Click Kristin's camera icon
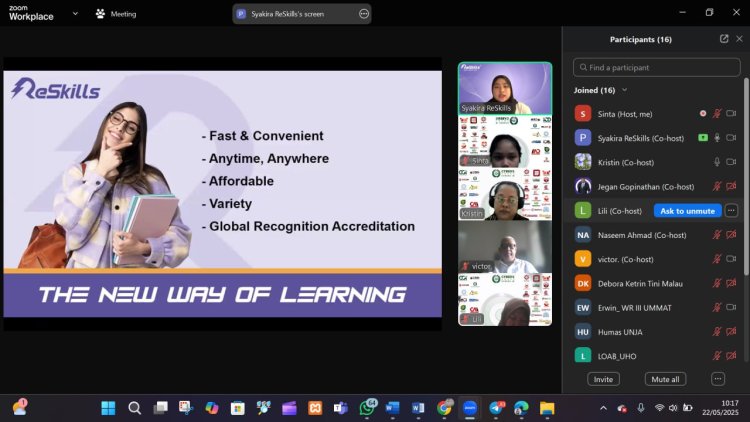The height and width of the screenshot is (422, 750). [731, 162]
